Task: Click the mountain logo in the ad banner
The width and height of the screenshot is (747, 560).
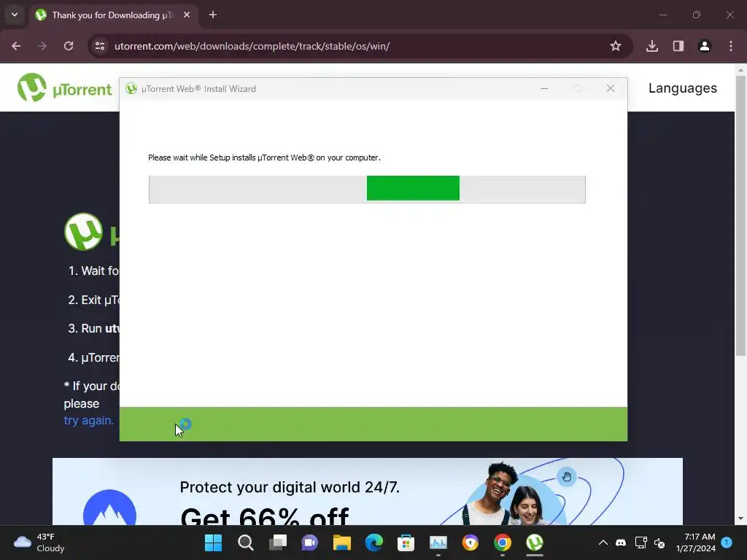Action: (x=109, y=507)
